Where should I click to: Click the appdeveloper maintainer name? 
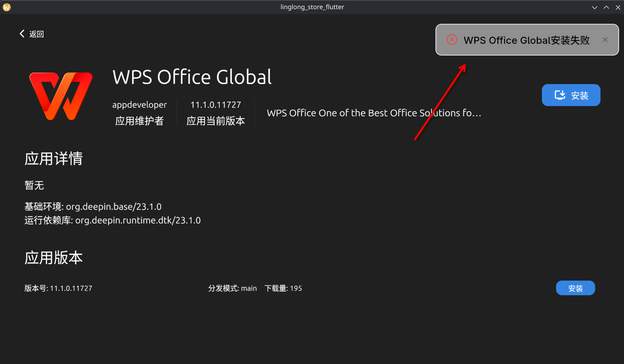pyautogui.click(x=139, y=105)
